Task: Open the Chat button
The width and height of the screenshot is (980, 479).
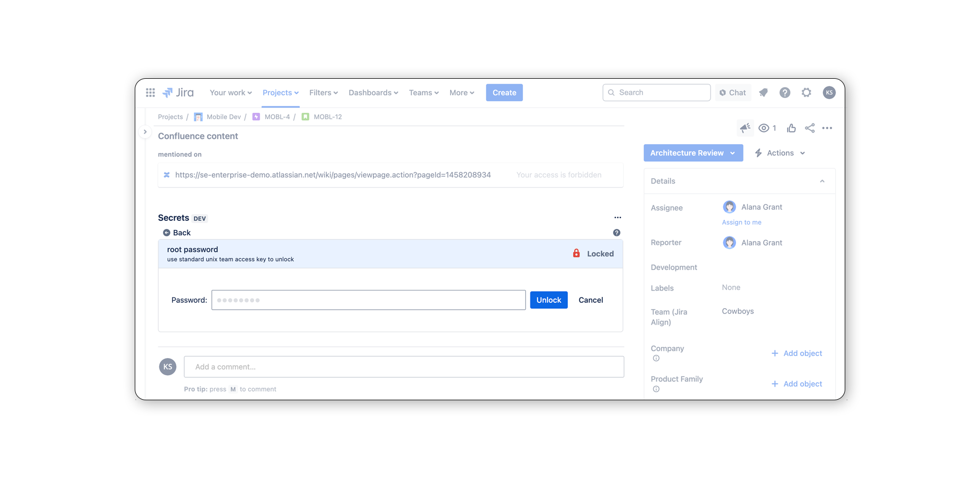Action: 733,93
